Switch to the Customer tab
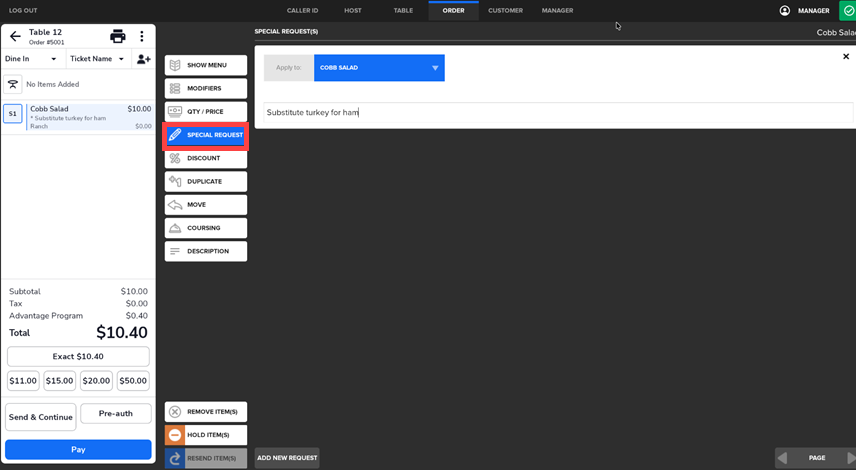The height and width of the screenshot is (470, 856). point(505,11)
